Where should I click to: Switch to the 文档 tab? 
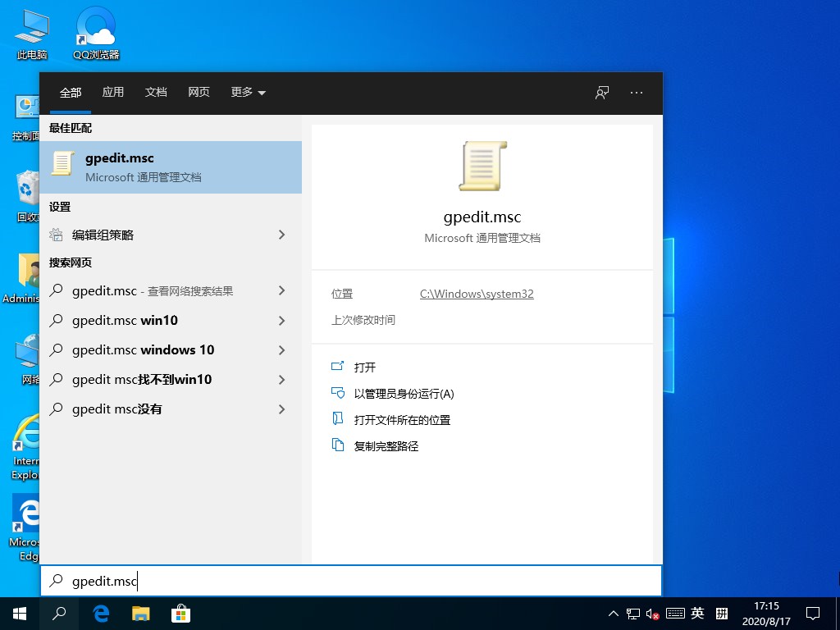(156, 93)
